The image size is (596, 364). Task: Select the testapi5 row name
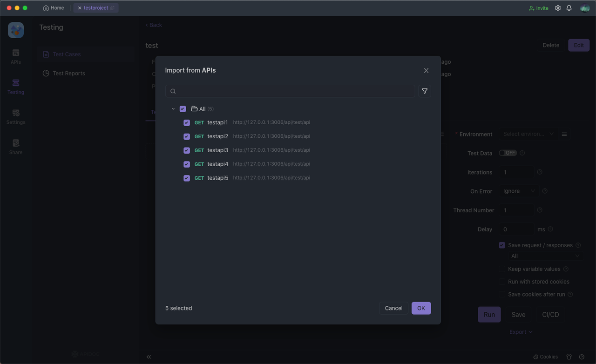tap(217, 178)
